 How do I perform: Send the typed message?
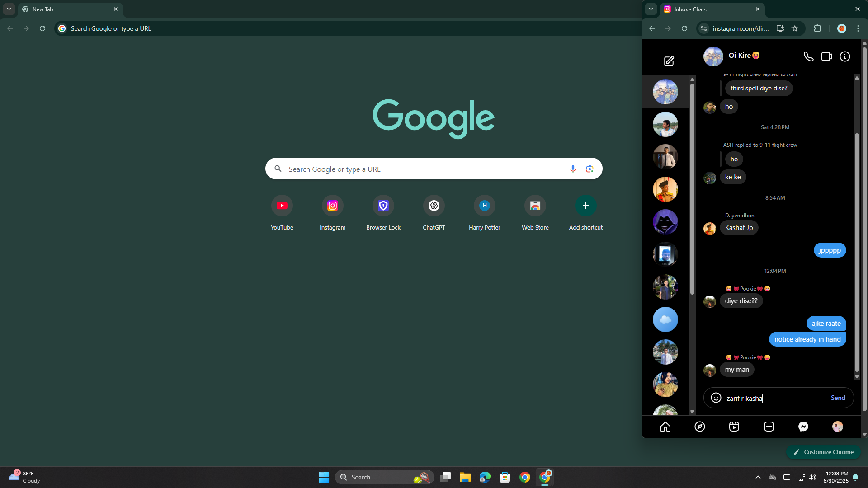click(x=838, y=398)
